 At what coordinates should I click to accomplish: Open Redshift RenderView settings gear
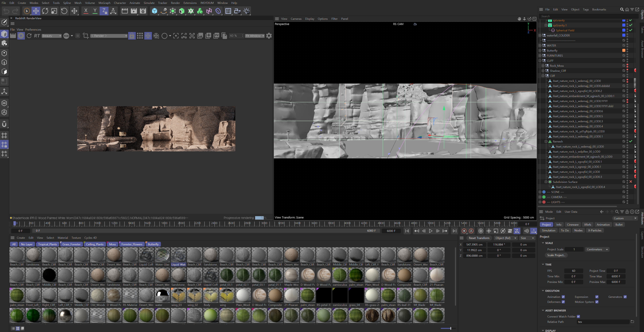tap(269, 36)
